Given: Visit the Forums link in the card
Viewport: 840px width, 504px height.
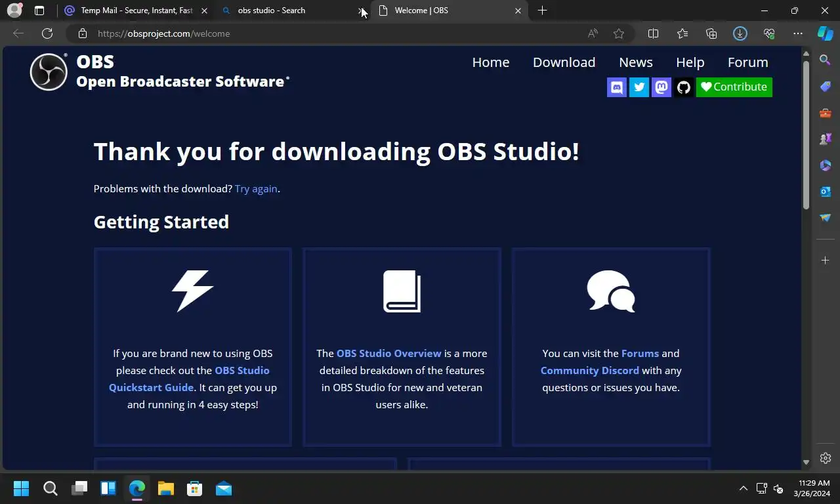Looking at the screenshot, I should click(x=640, y=353).
